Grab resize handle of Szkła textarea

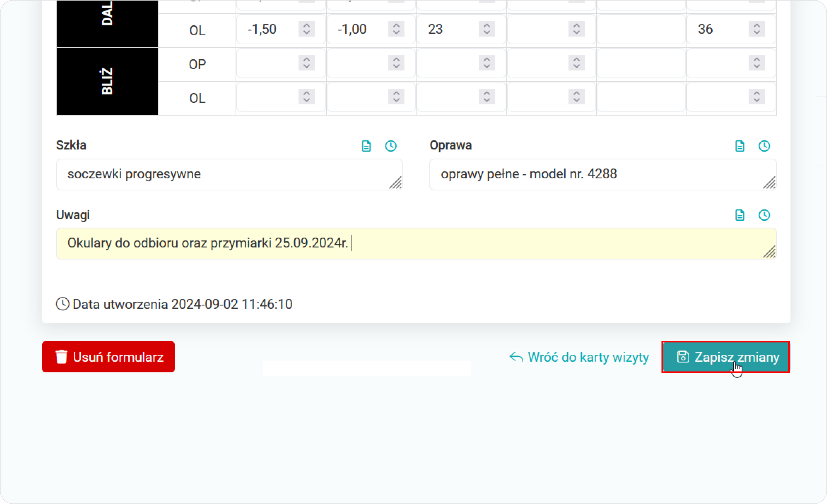395,183
